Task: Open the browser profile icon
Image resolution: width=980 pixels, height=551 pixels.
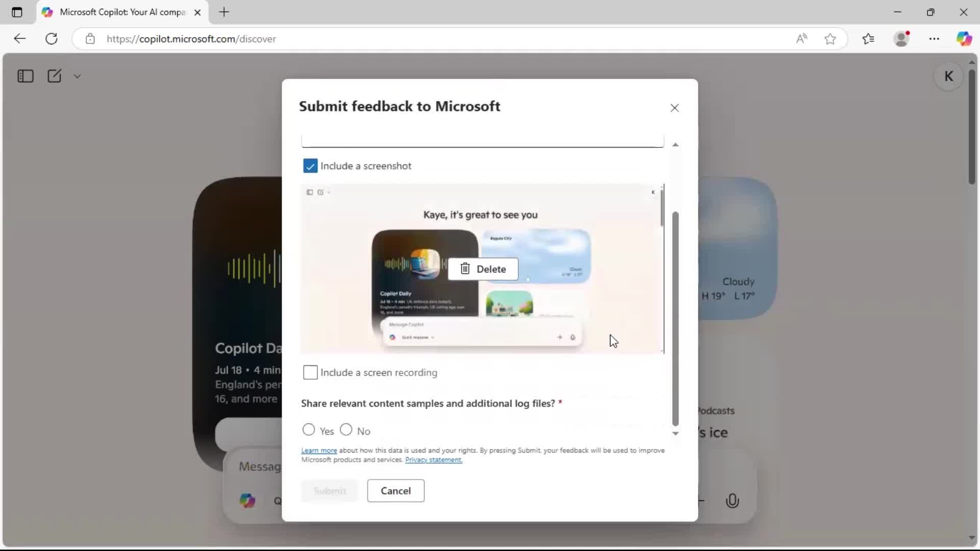Action: pyautogui.click(x=902, y=39)
